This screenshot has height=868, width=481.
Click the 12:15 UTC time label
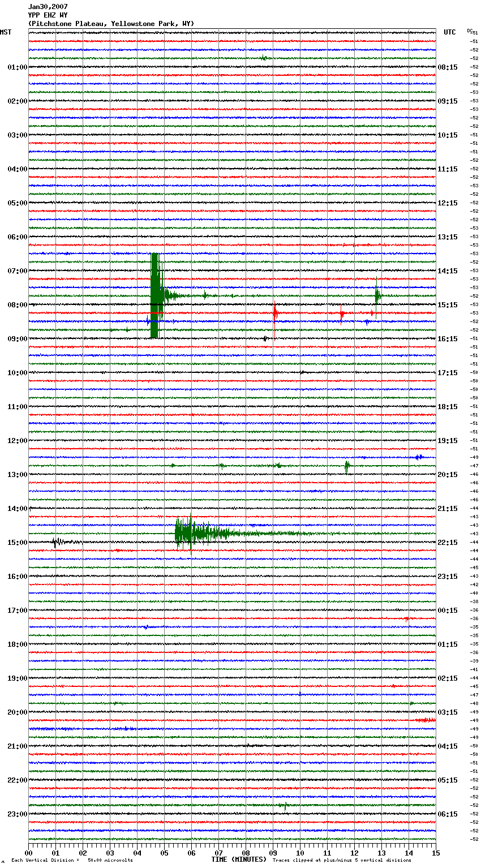(x=448, y=203)
